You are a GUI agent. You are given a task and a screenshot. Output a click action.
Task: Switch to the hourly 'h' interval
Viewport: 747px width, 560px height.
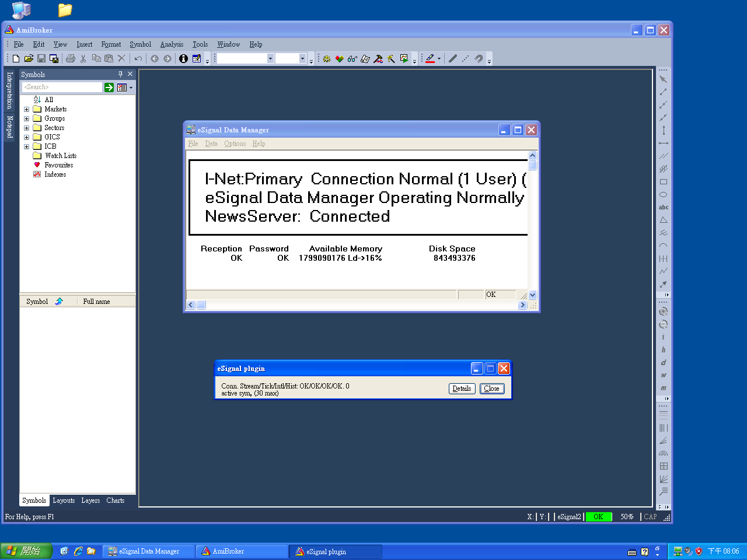(664, 350)
